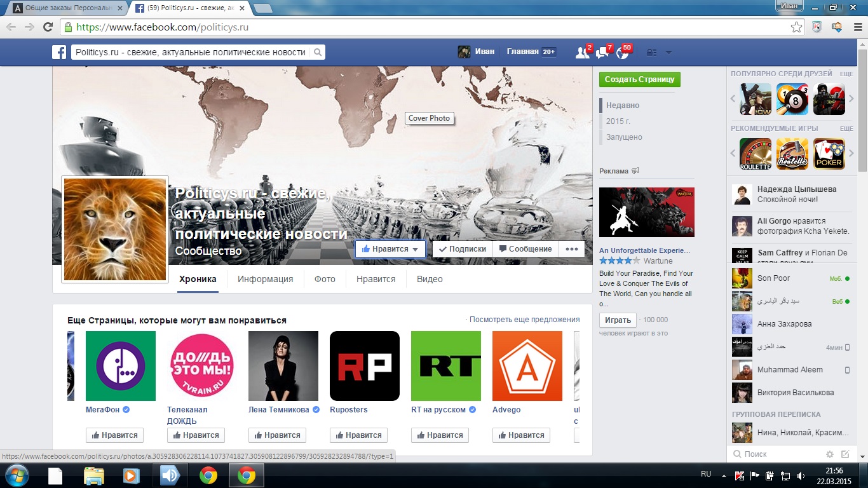This screenshot has width=868, height=488.
Task: Open Ruposters page logo
Action: coord(365,366)
